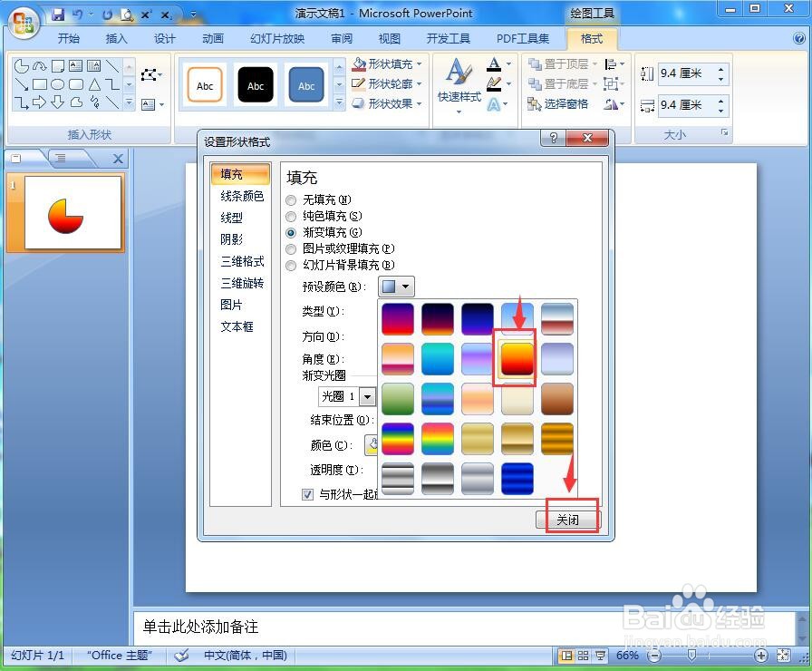The image size is (812, 671).
Task: Select Slide background fill radio option
Action: point(291,266)
